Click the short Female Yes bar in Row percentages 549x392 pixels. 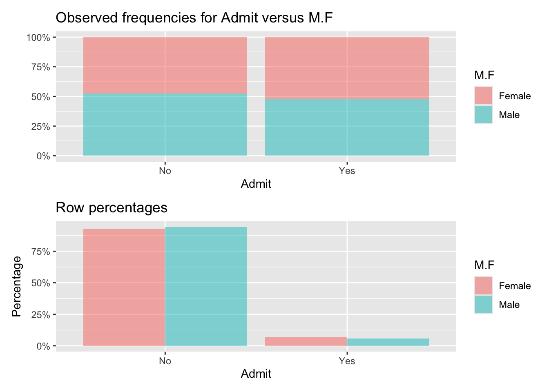(x=306, y=341)
